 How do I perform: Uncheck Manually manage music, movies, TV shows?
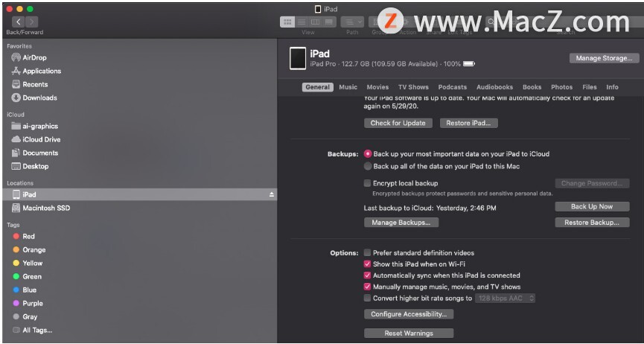tap(368, 287)
